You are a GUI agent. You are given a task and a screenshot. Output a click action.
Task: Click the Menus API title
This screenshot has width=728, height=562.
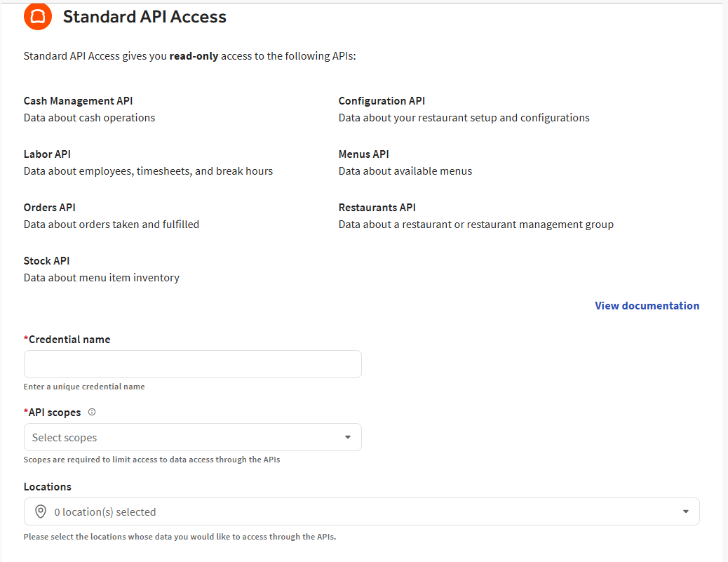click(x=363, y=154)
